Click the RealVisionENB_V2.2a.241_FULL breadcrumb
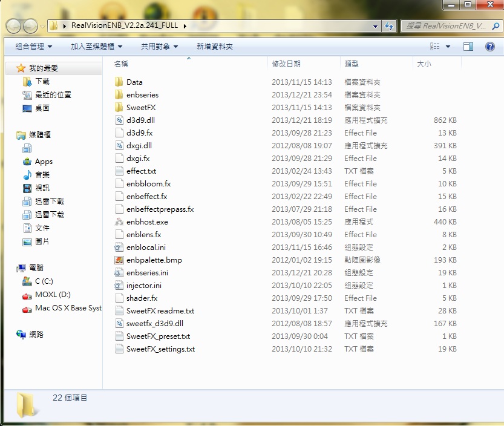 pos(125,25)
